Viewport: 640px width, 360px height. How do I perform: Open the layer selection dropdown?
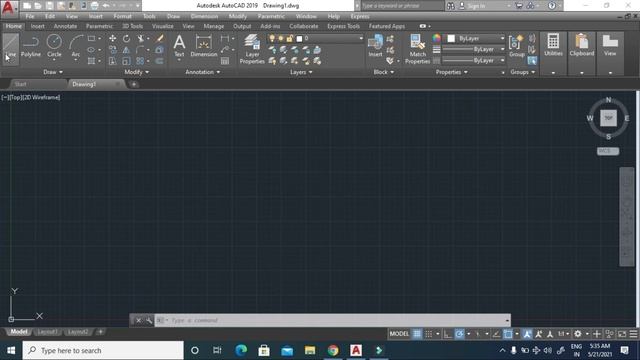point(361,38)
